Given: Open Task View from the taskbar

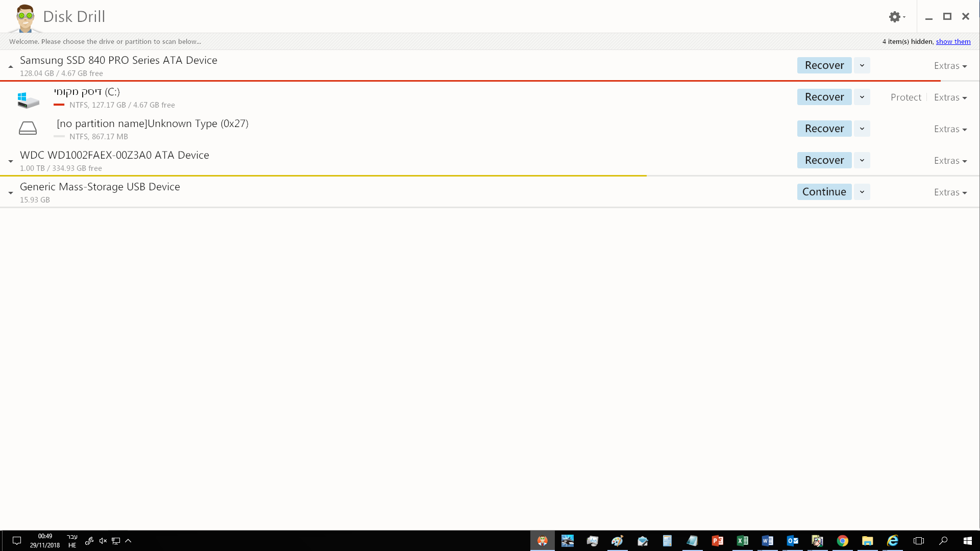Looking at the screenshot, I should (919, 541).
